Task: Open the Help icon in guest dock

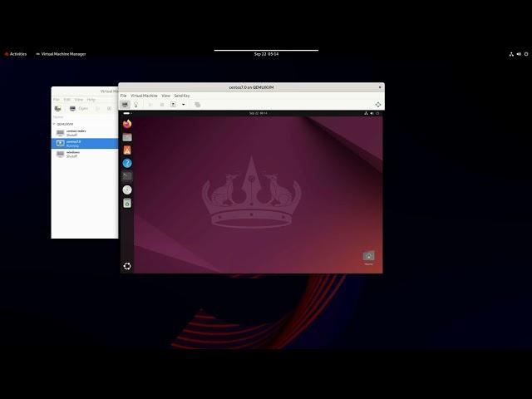Action: tap(127, 164)
